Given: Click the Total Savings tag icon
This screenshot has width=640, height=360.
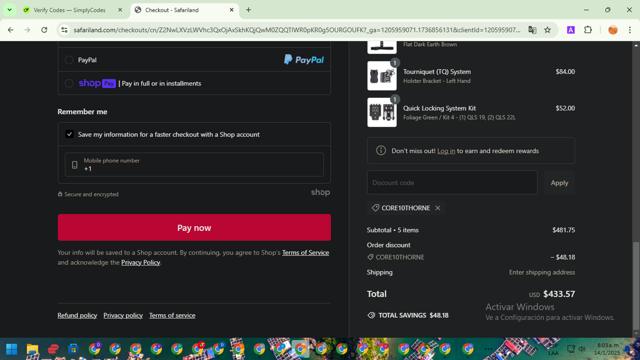Looking at the screenshot, I should [371, 316].
